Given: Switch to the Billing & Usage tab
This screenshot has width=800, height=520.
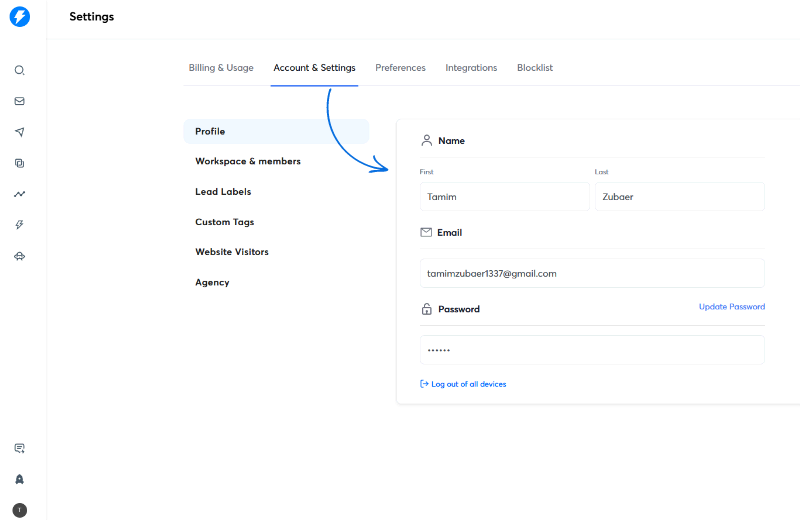Looking at the screenshot, I should click(x=221, y=68).
